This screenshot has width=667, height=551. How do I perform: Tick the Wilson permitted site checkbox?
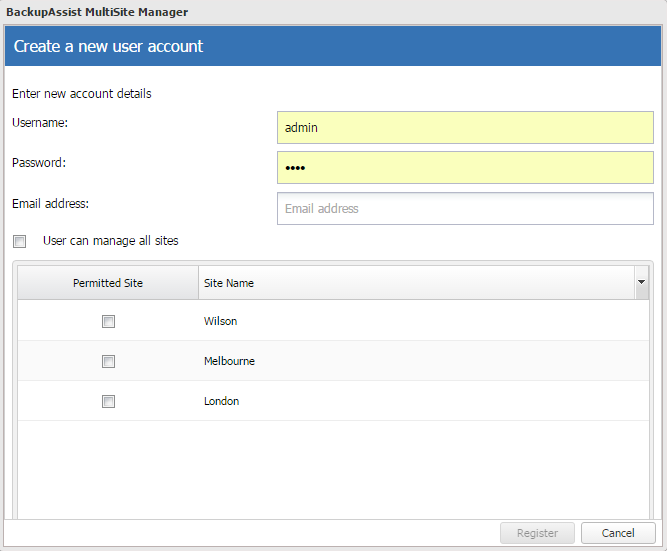pyautogui.click(x=108, y=321)
